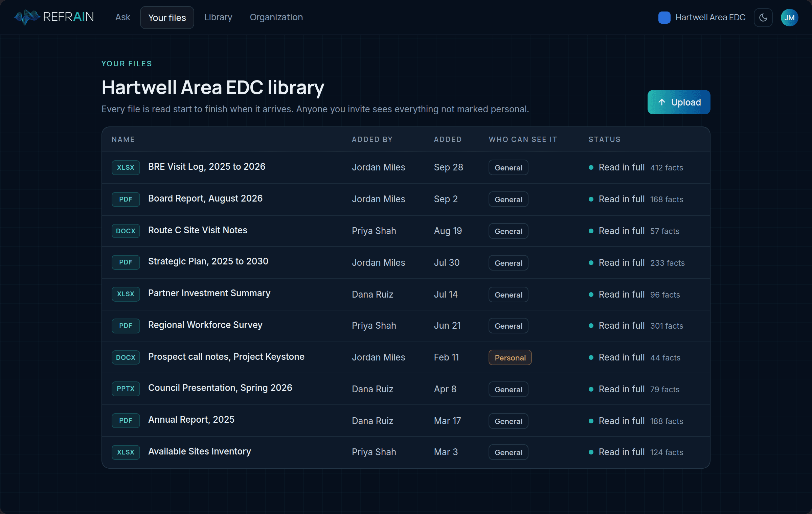
Task: Go to the Organization tab
Action: pyautogui.click(x=276, y=17)
